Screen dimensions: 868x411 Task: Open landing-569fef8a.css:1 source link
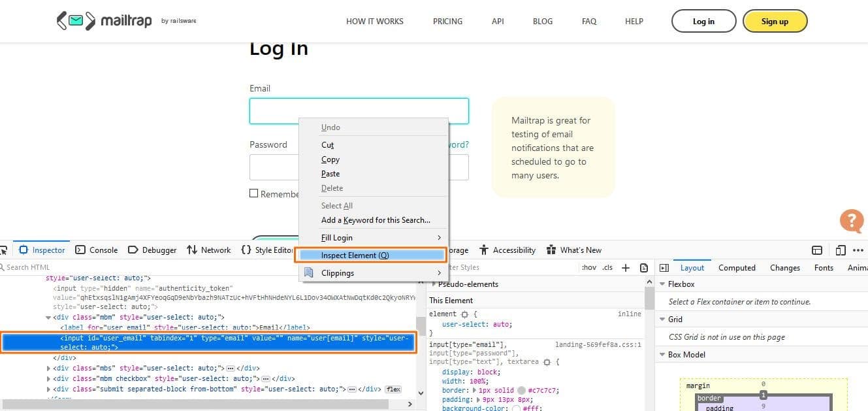(598, 344)
